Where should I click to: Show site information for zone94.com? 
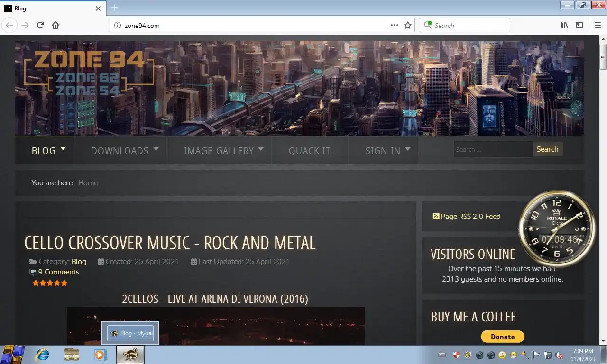pyautogui.click(x=118, y=25)
